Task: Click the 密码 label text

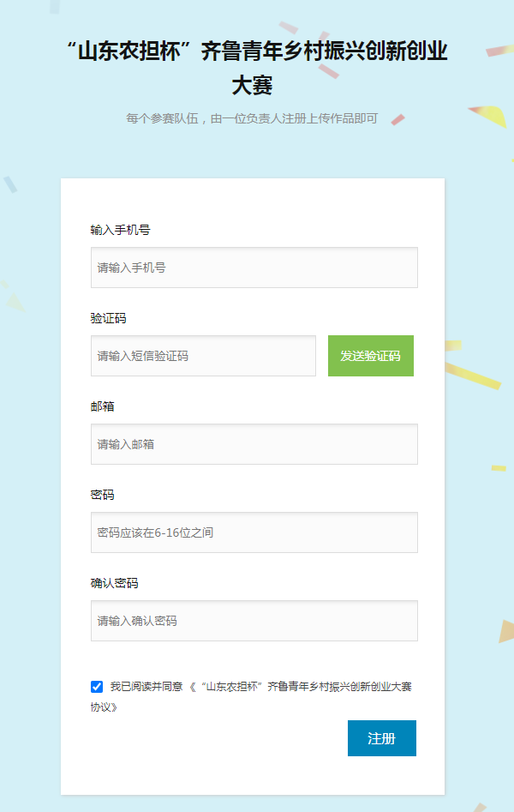Action: pyautogui.click(x=103, y=495)
